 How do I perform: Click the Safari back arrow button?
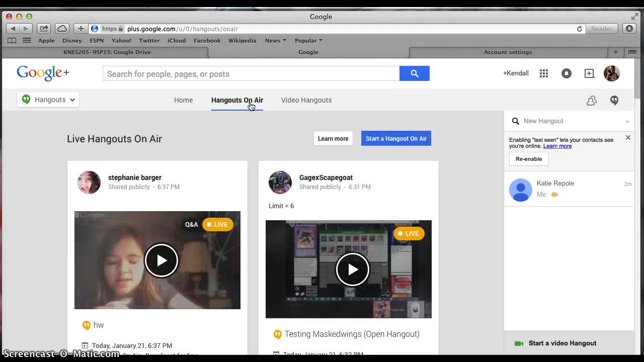point(13,29)
